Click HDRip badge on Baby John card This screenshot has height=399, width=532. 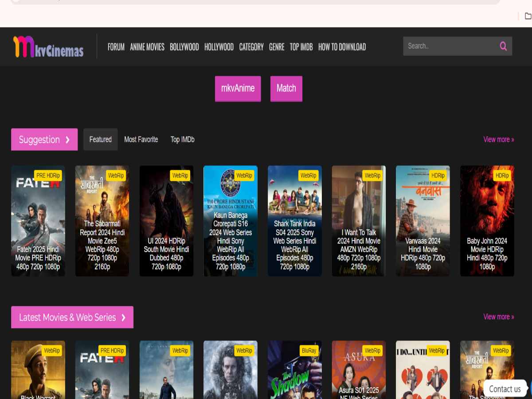click(x=502, y=176)
